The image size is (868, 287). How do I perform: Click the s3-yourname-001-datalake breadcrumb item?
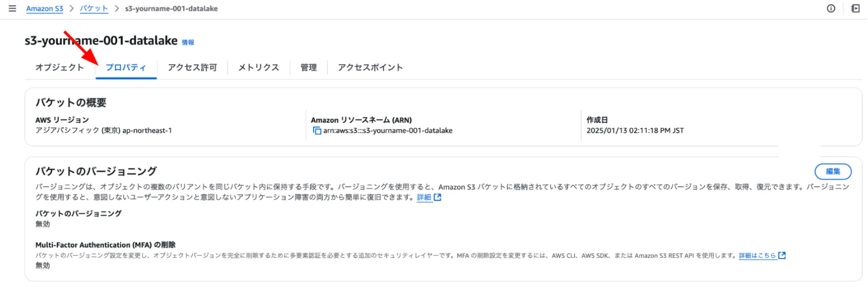pyautogui.click(x=171, y=8)
